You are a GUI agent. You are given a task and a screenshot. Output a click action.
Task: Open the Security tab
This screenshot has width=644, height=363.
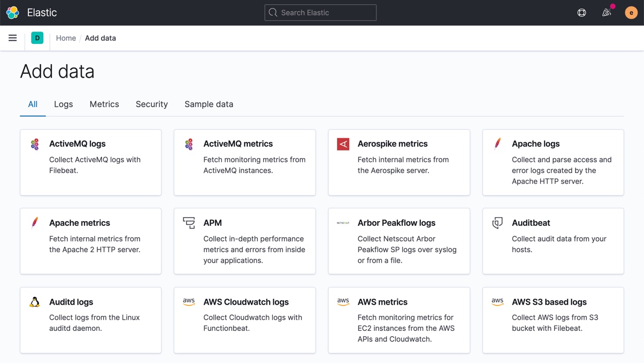[x=152, y=104]
